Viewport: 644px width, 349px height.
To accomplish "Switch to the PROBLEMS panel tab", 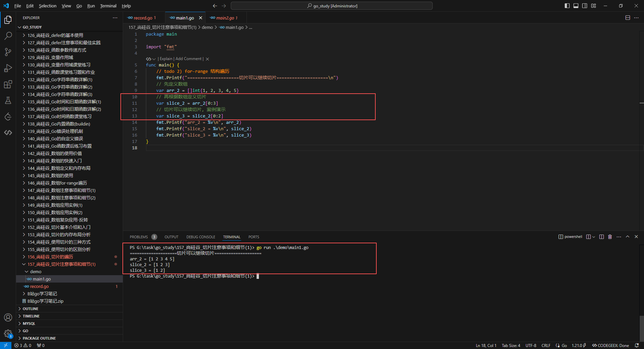I will point(143,237).
